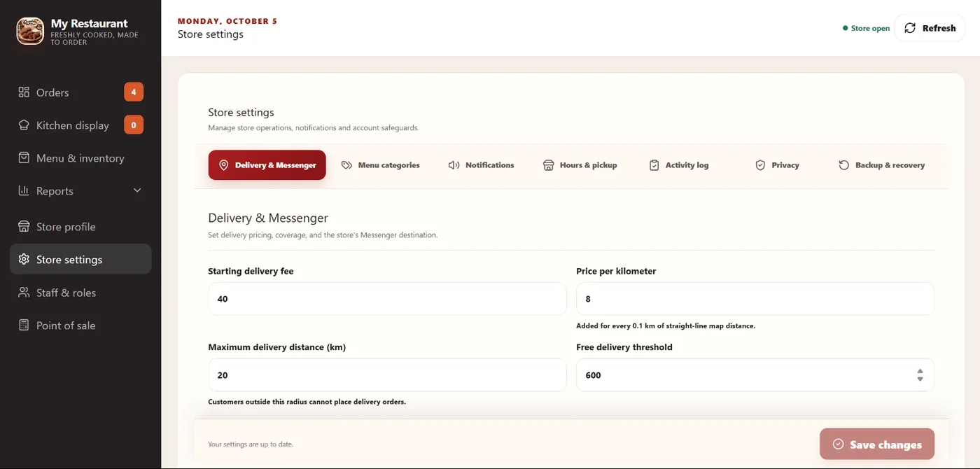Click the Store settings gear icon
Image resolution: width=980 pixels, height=469 pixels.
coord(24,260)
